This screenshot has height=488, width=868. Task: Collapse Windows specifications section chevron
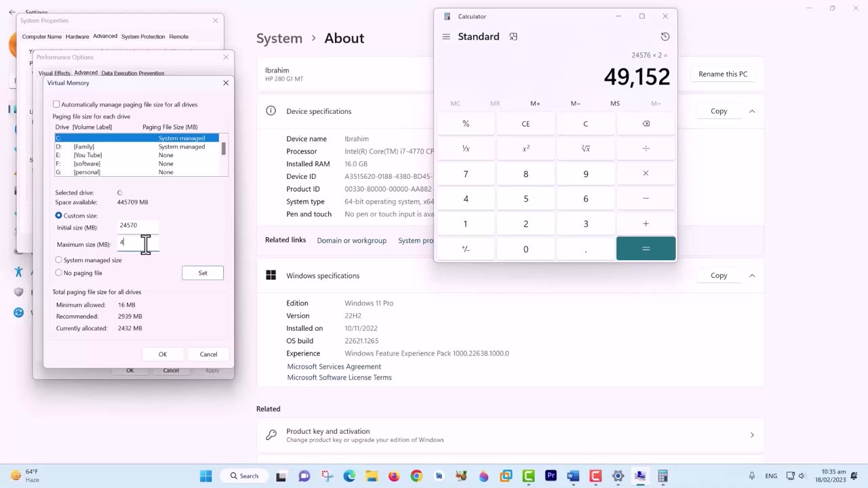tap(752, 276)
